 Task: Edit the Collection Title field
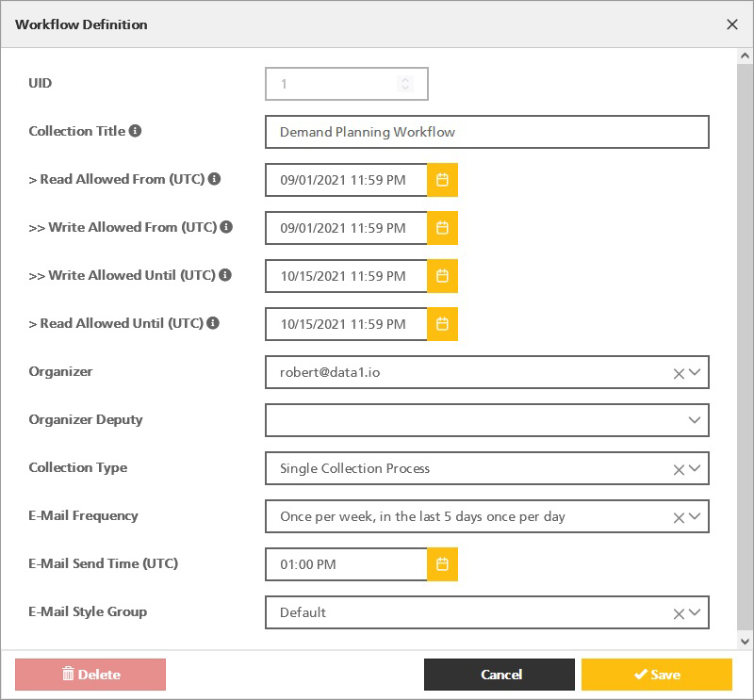(487, 132)
